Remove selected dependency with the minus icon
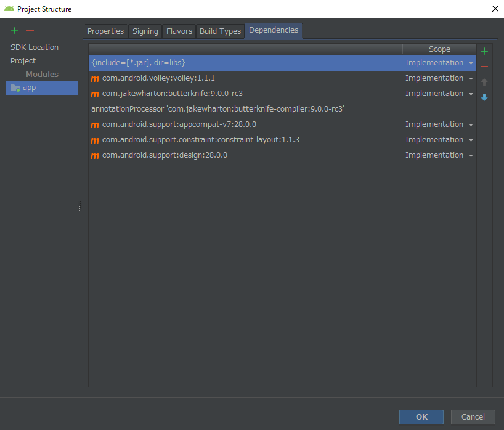Viewport: 504px width, 430px height. pyautogui.click(x=484, y=67)
